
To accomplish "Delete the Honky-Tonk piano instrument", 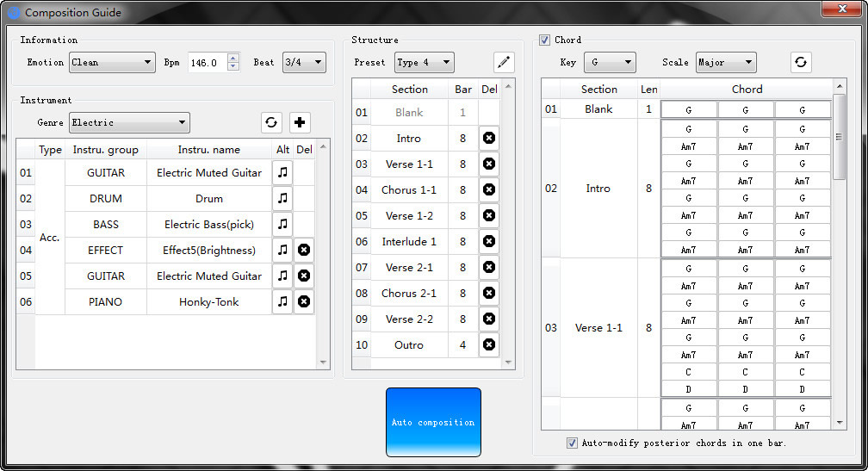I will pos(304,302).
